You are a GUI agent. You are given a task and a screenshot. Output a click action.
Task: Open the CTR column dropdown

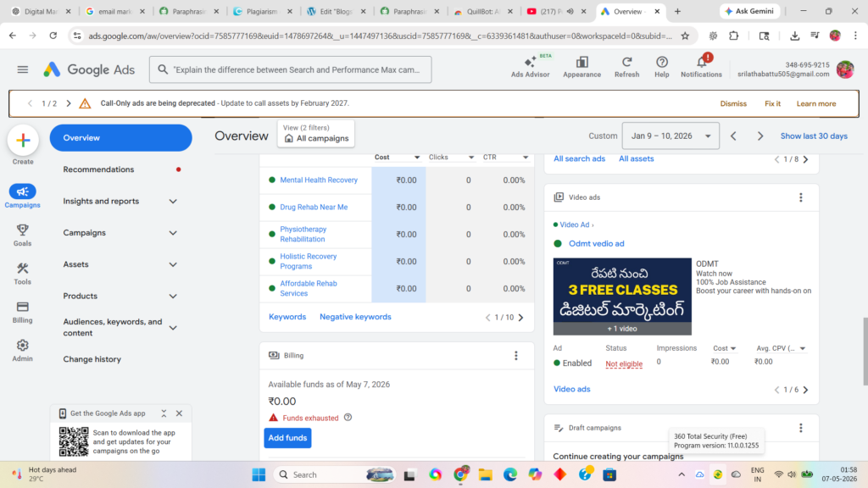click(x=526, y=158)
